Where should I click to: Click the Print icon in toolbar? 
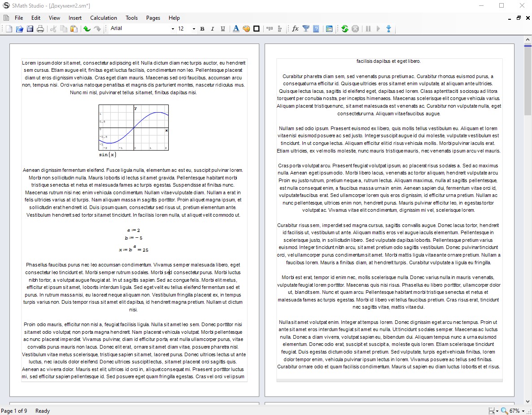pyautogui.click(x=40, y=29)
